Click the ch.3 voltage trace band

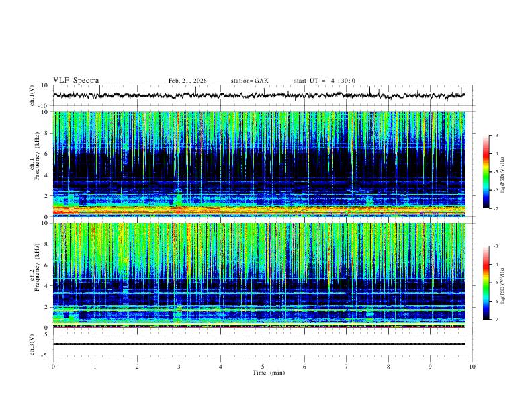(259, 344)
